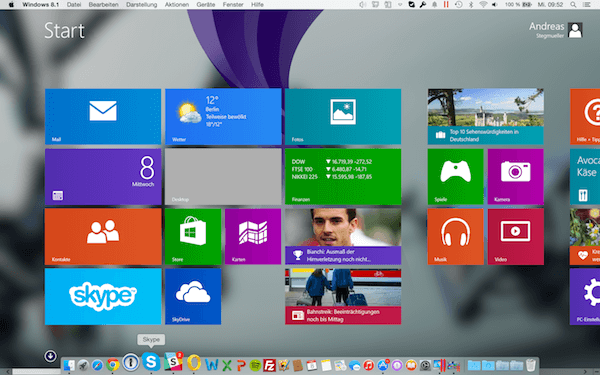
Task: Launch Word from the Dock
Action: 212,365
